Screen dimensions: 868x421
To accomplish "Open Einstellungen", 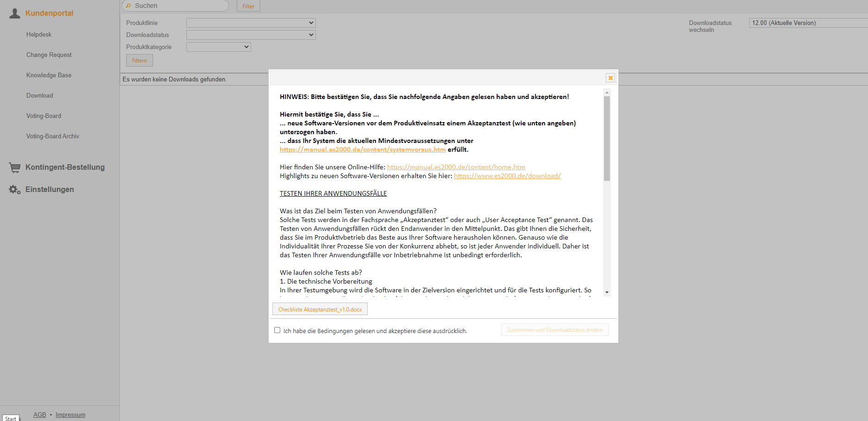I will tap(49, 190).
